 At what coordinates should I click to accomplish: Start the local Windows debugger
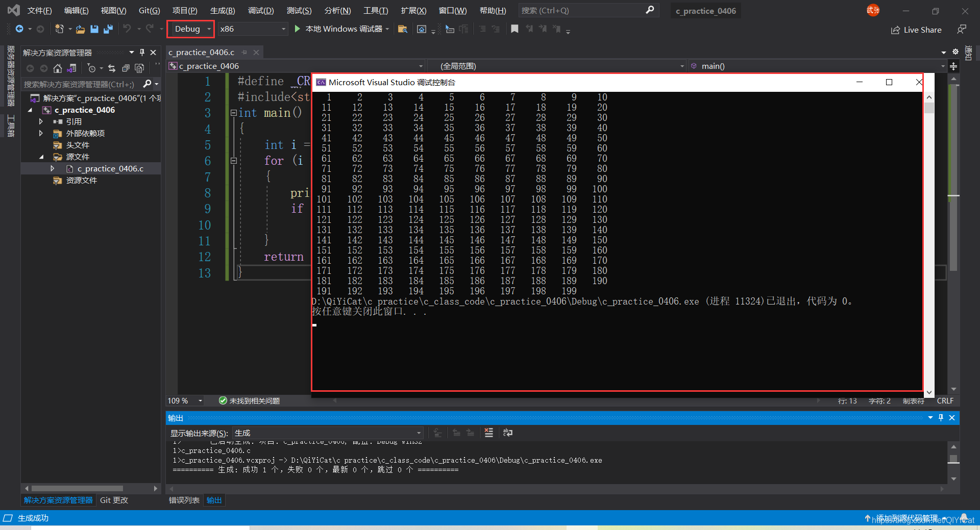point(339,29)
